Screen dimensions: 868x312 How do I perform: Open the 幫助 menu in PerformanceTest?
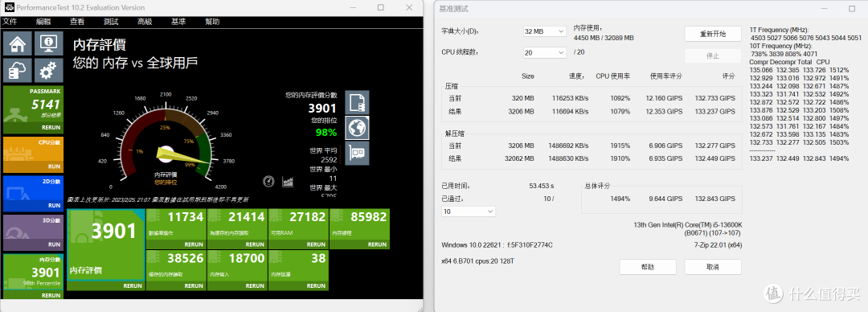click(212, 22)
